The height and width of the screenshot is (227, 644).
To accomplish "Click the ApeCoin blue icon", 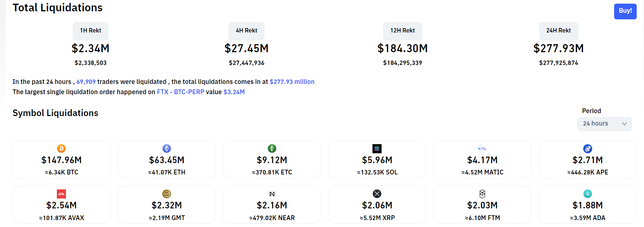I will [588, 149].
